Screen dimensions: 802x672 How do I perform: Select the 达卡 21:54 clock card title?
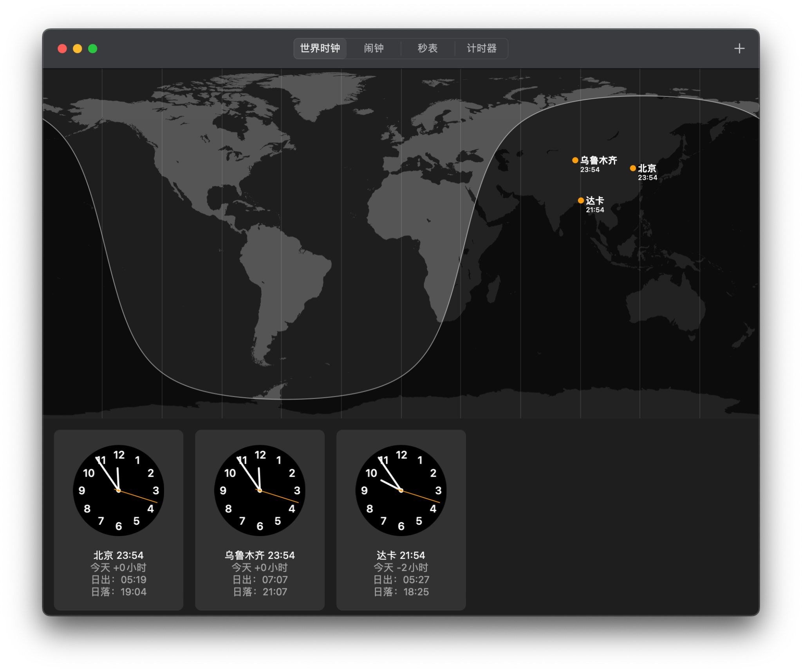[x=401, y=555]
